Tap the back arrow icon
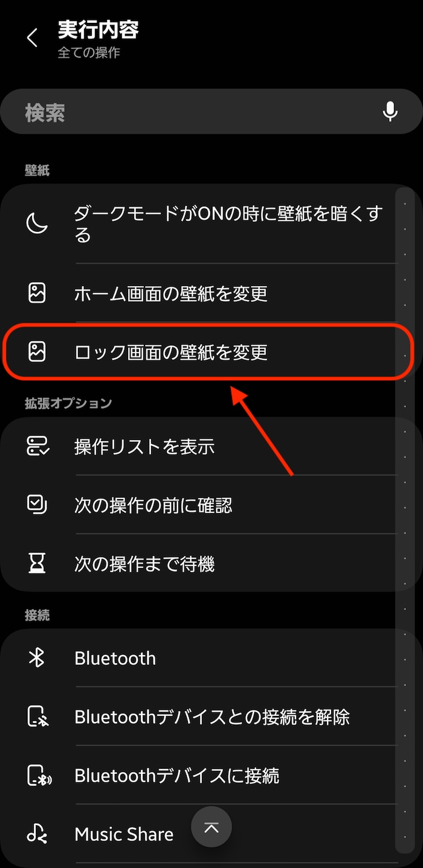 click(32, 38)
